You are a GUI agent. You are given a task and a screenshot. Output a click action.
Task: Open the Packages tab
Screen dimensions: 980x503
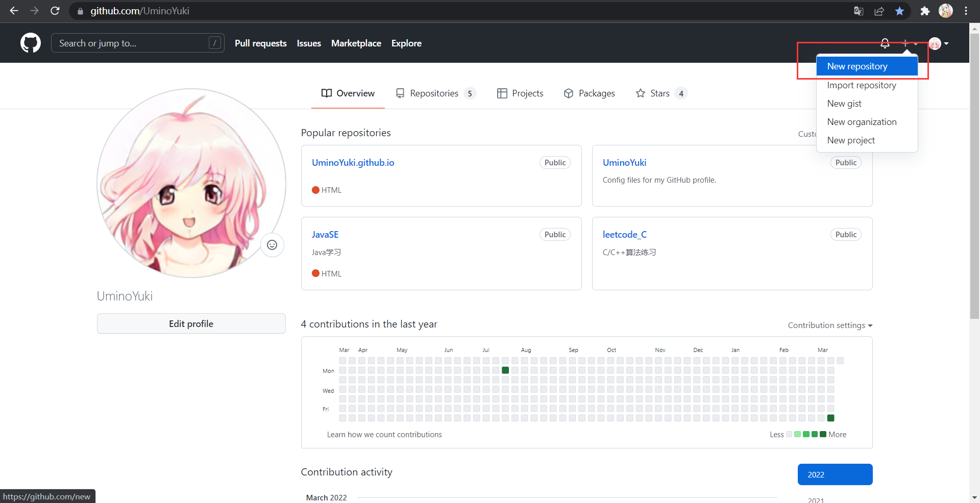pos(589,93)
